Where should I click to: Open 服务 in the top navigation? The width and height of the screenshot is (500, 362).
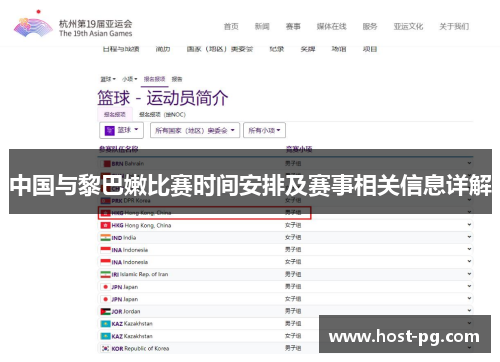pos(370,26)
